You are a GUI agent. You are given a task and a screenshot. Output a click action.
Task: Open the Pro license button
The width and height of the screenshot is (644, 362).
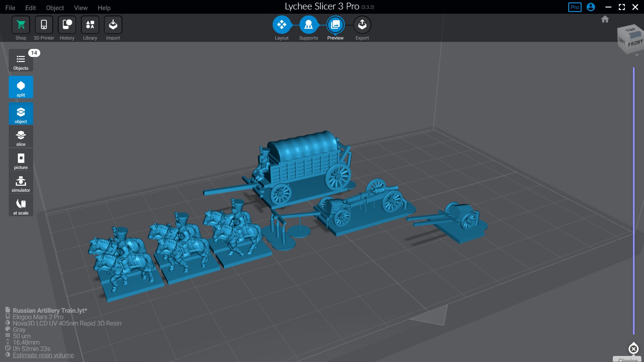(x=575, y=7)
